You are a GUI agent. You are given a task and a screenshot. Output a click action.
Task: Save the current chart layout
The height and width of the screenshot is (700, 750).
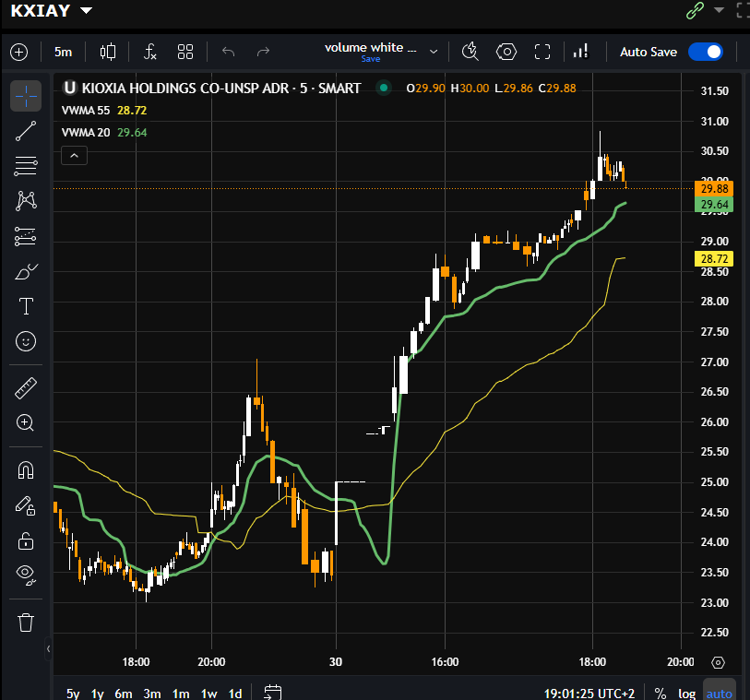[x=371, y=59]
